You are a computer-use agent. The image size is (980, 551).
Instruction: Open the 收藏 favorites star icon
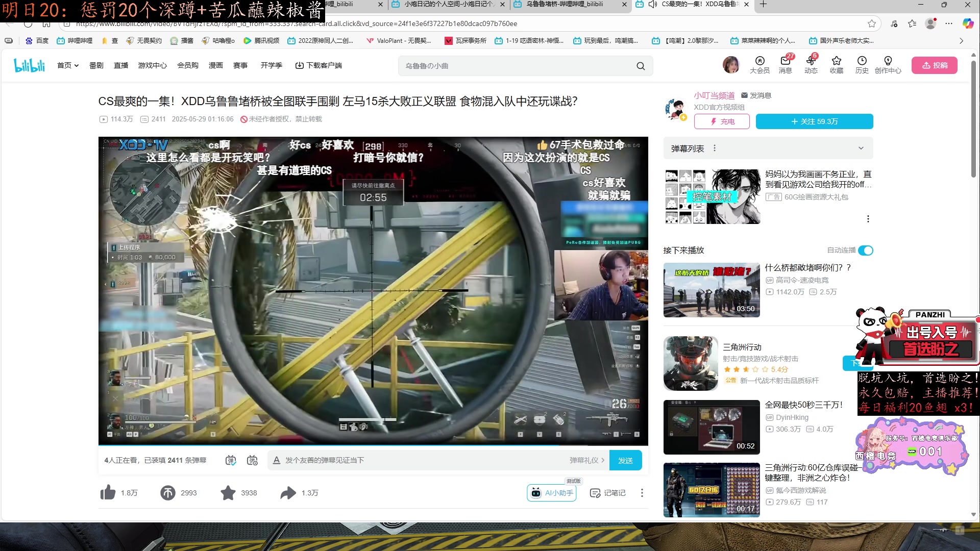[836, 65]
